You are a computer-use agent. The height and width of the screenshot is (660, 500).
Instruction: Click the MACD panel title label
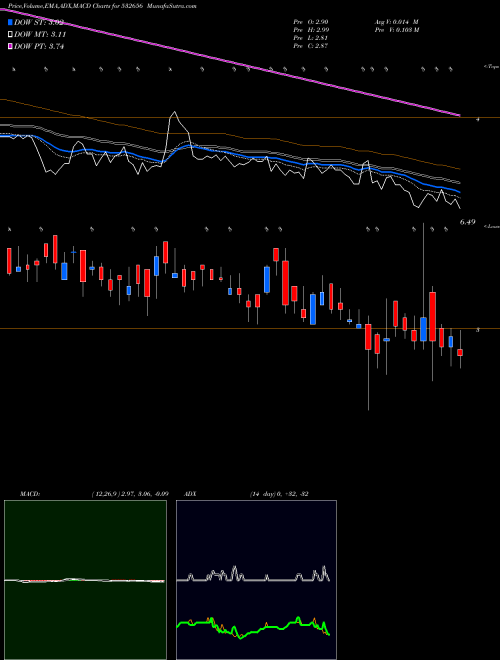click(x=30, y=494)
